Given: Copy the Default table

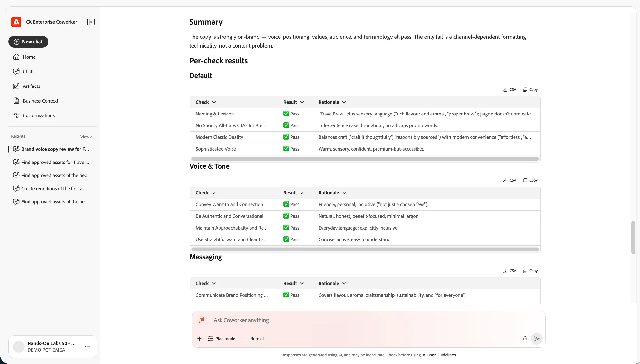Looking at the screenshot, I should pyautogui.click(x=530, y=89).
